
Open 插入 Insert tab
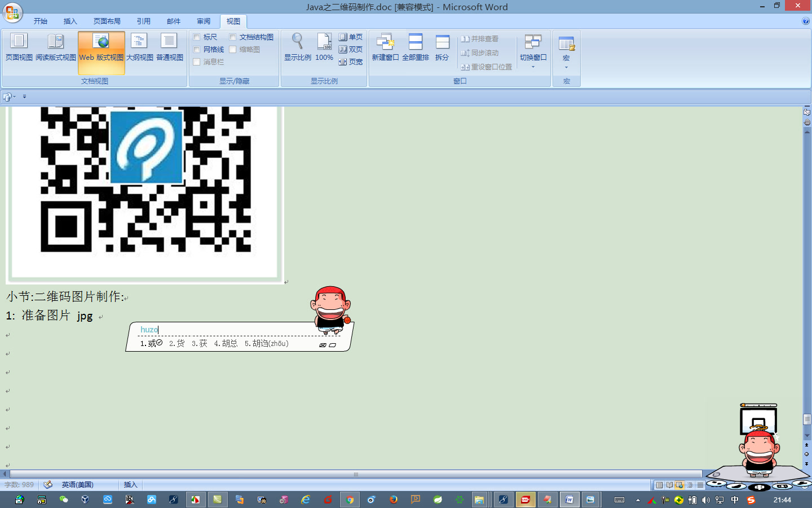tap(70, 21)
